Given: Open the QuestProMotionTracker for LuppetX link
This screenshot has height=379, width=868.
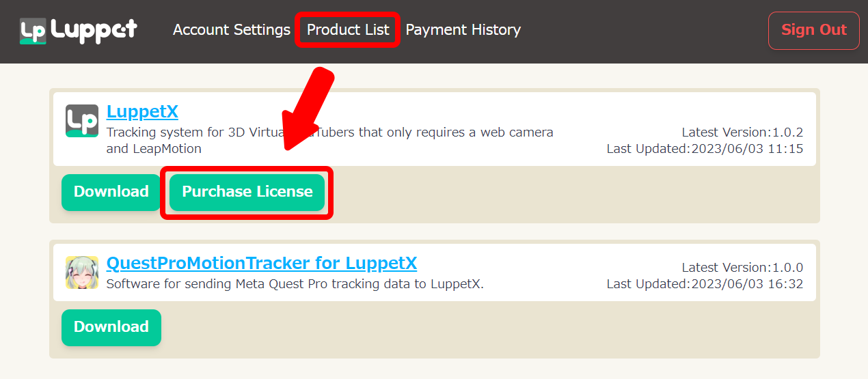Looking at the screenshot, I should 261,264.
